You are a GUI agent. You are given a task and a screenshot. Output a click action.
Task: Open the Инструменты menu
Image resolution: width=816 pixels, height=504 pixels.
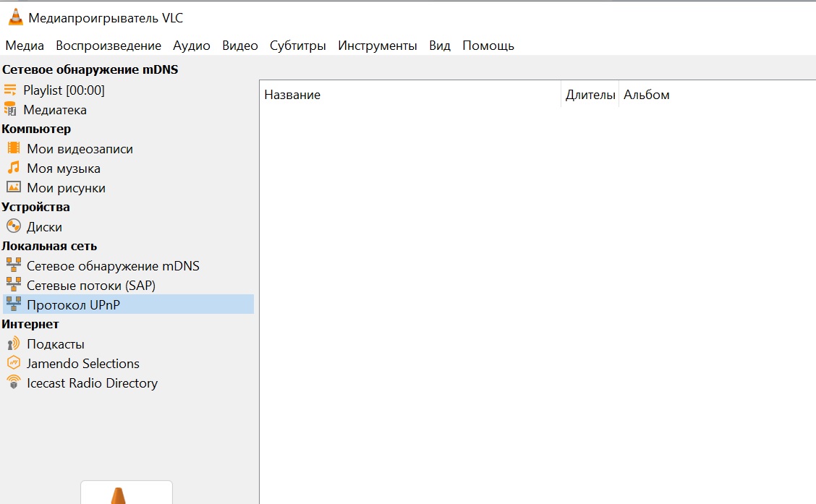tap(378, 46)
